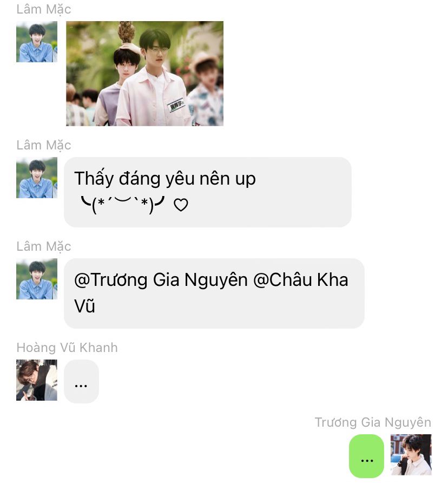Select the 'Thấy đáng yêu nên up' bubble
Viewport: 448px width, 483px height.
click(x=208, y=192)
